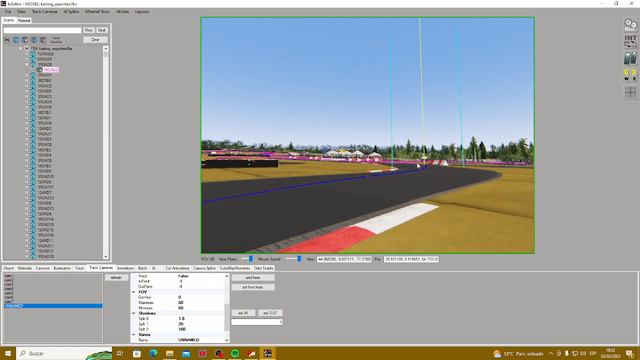The image size is (640, 360).
Task: Click the Next search button
Action: [102, 30]
